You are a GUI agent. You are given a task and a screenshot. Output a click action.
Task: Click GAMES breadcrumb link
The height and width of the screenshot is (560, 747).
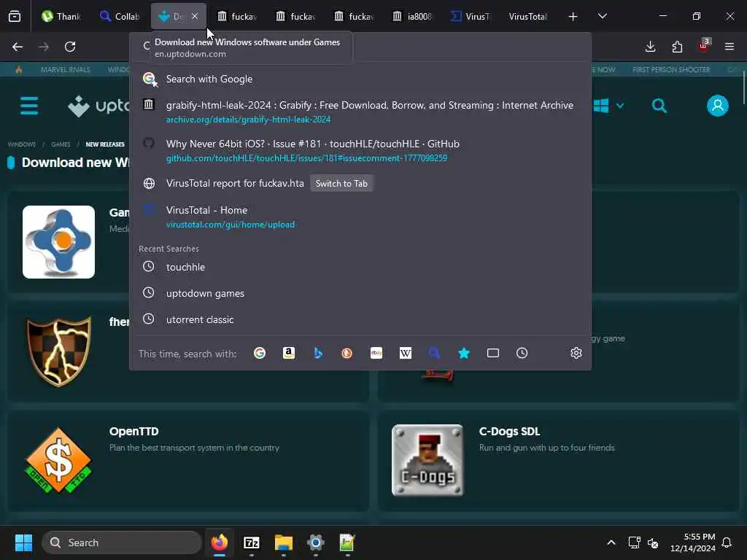[x=61, y=144]
